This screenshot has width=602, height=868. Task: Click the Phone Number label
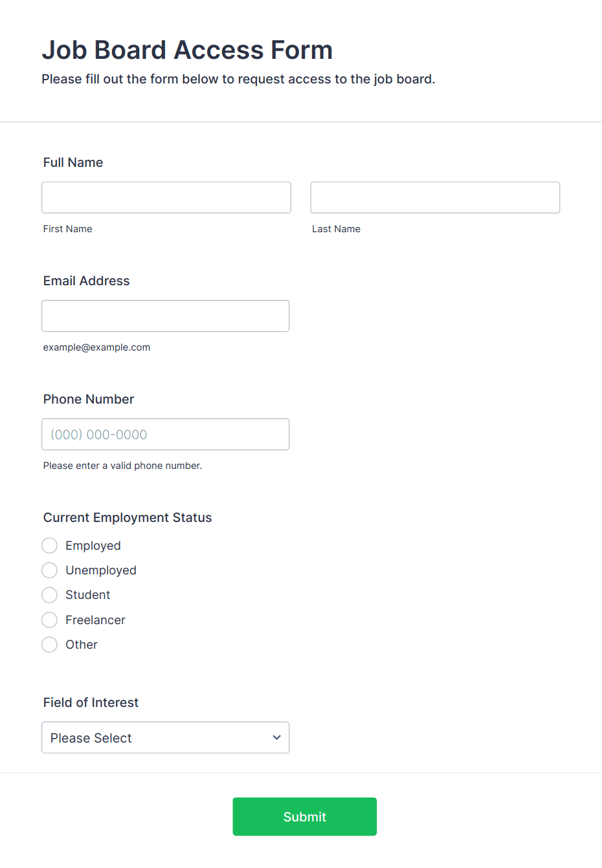coord(89,399)
